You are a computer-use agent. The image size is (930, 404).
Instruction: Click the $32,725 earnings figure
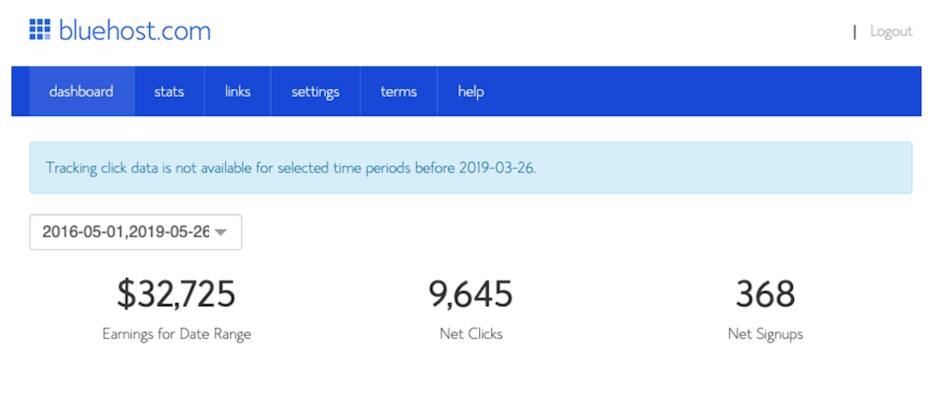point(176,295)
